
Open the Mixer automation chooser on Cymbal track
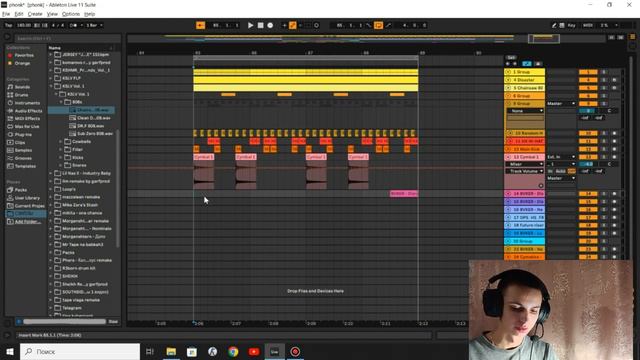pos(524,164)
